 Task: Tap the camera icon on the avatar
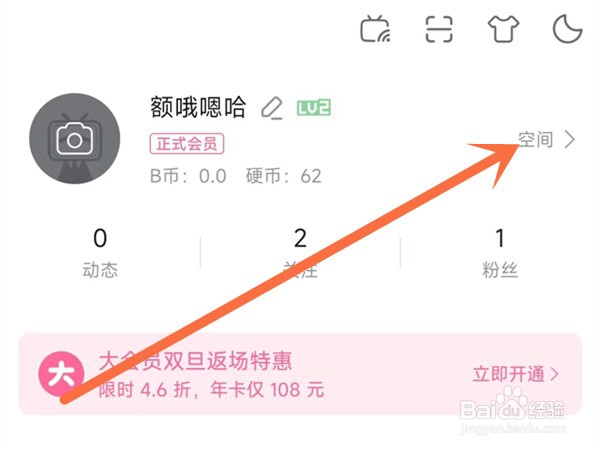75,139
